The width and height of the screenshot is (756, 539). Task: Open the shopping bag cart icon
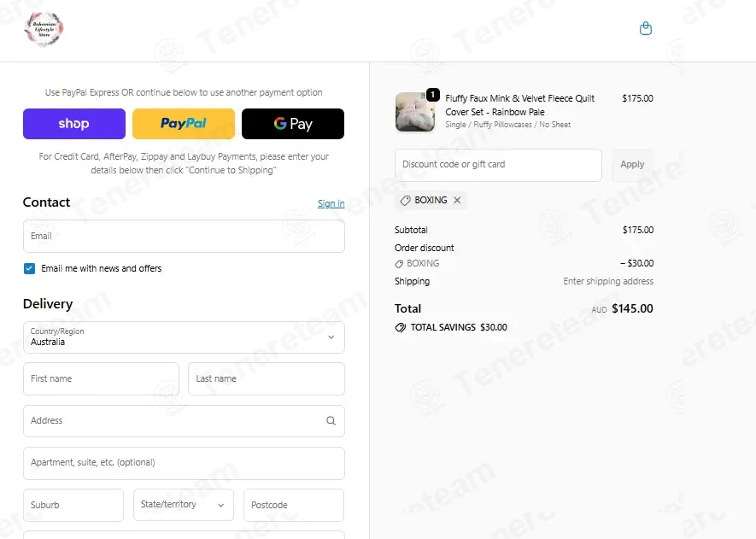pyautogui.click(x=646, y=28)
